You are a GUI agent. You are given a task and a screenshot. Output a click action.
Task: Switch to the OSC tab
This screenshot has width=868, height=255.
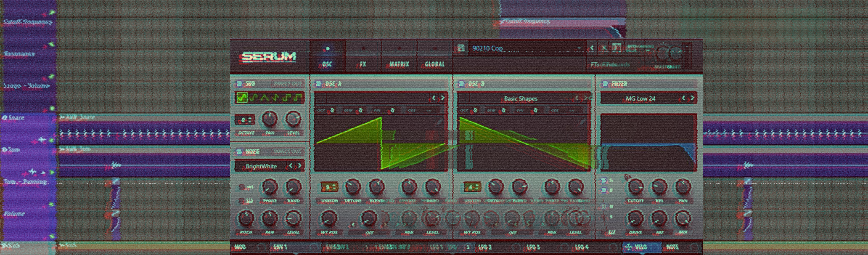coord(327,56)
